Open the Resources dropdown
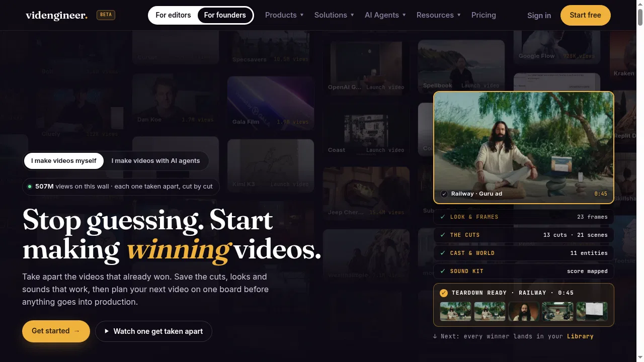The image size is (644, 362). 439,15
